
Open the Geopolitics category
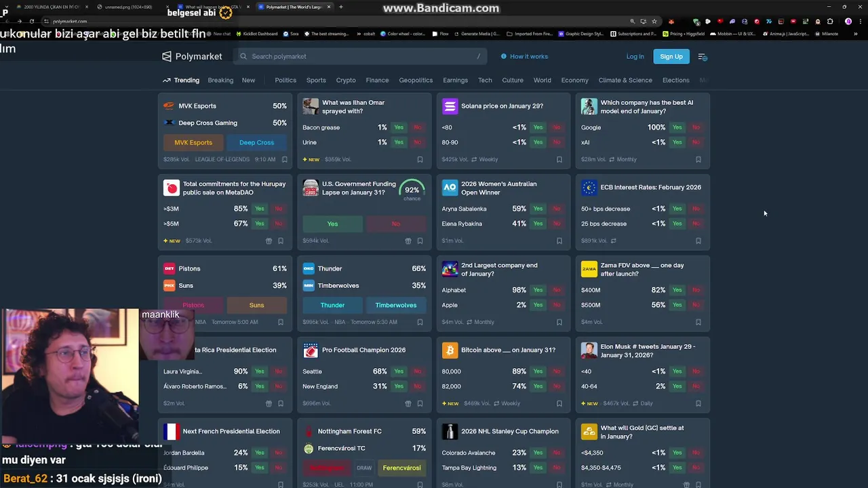(416, 80)
